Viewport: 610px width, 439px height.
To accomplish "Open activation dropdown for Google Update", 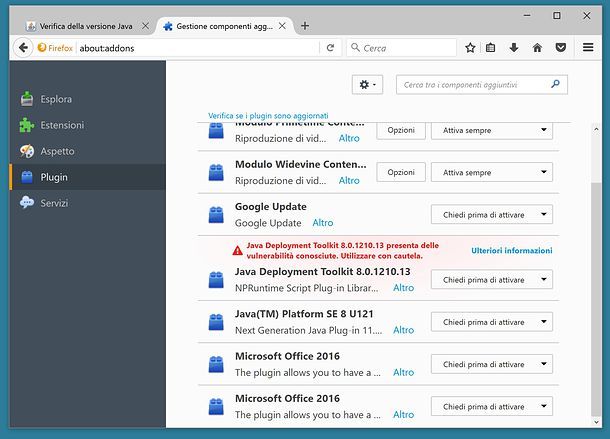I will [492, 214].
